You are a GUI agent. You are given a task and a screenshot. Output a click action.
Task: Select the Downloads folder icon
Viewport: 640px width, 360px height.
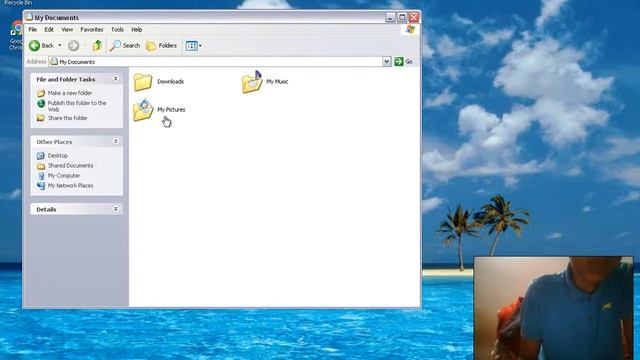pyautogui.click(x=143, y=82)
